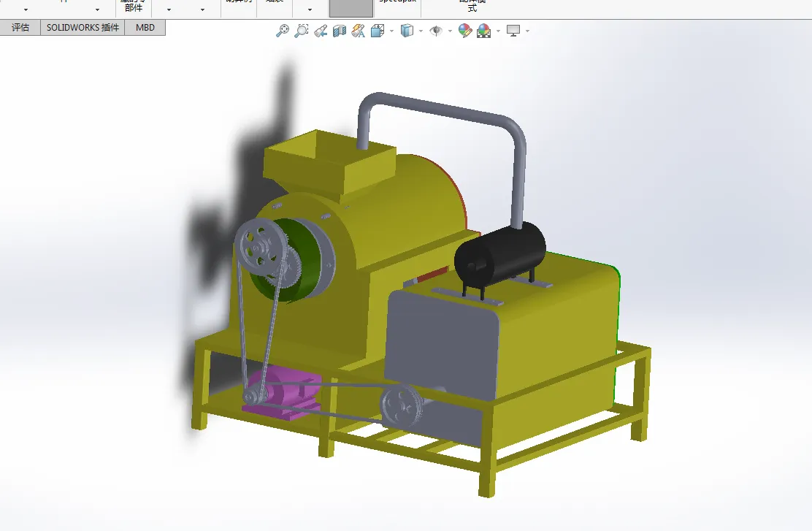Click the Hide/Show Items eye icon

(x=436, y=31)
